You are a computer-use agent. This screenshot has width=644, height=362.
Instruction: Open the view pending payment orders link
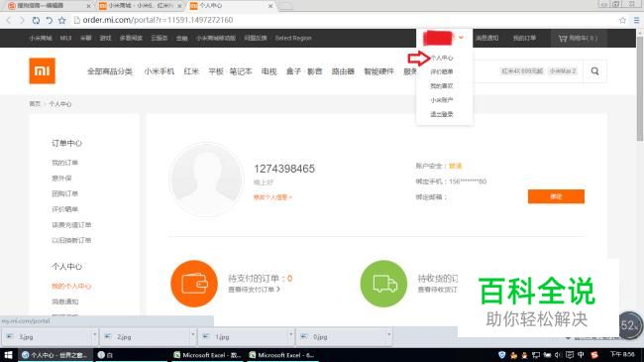(255, 290)
